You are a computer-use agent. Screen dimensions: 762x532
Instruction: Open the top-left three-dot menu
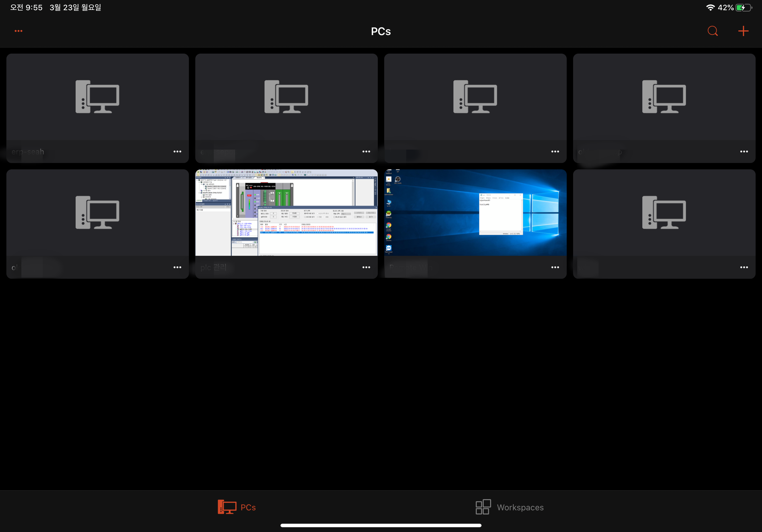point(19,31)
